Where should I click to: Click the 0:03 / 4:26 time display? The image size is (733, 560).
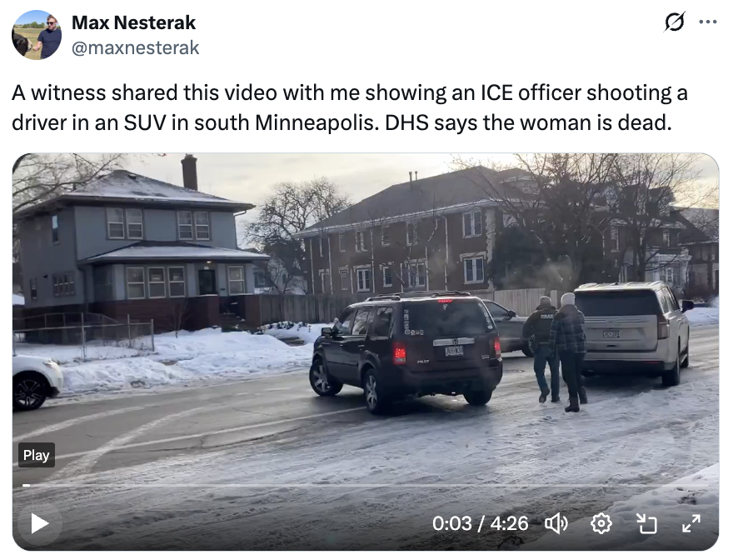tap(480, 523)
